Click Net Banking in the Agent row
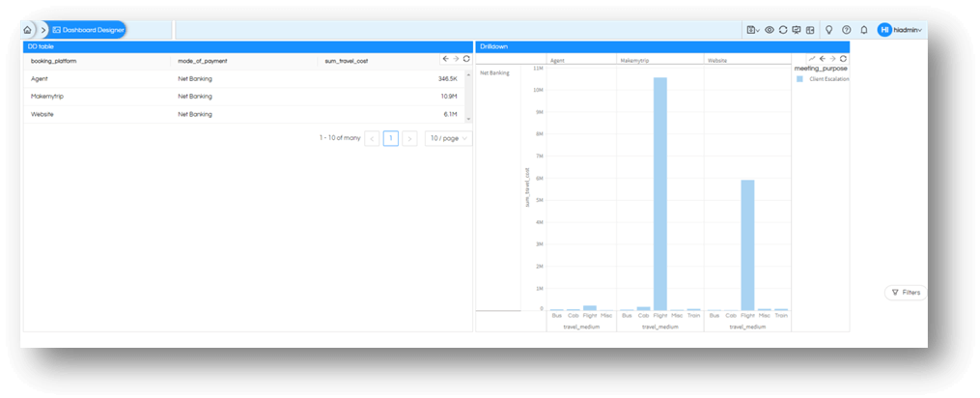This screenshot has height=398, width=980. [195, 79]
